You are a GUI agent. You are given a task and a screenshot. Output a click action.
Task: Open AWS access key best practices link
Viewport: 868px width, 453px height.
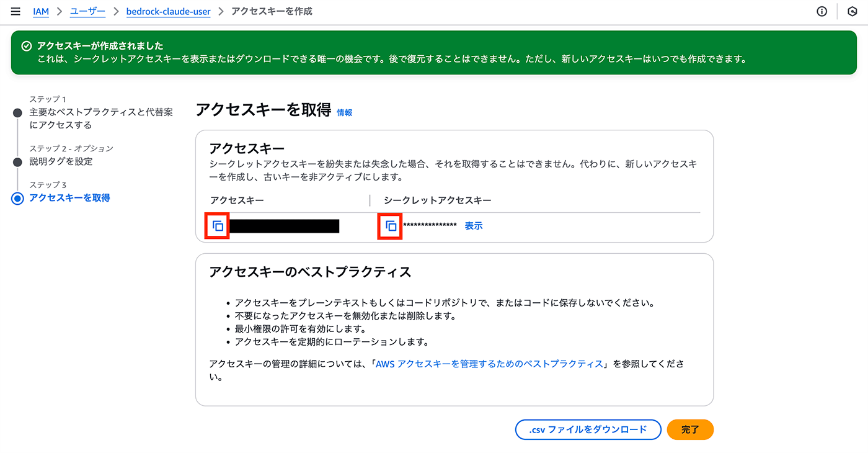(490, 364)
